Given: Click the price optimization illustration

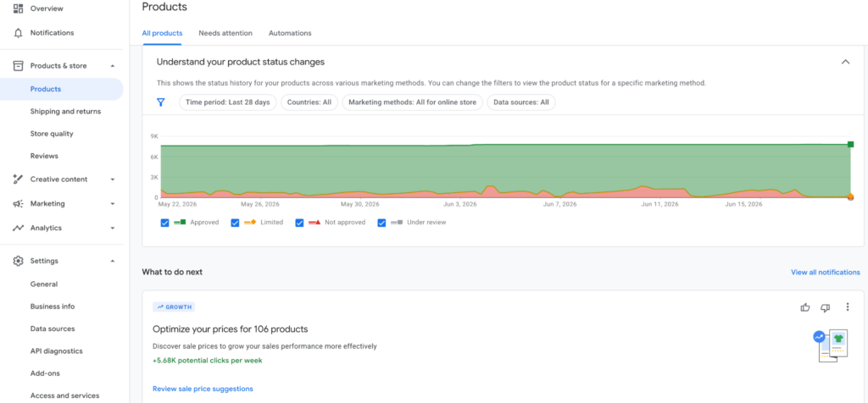Looking at the screenshot, I should tap(831, 346).
